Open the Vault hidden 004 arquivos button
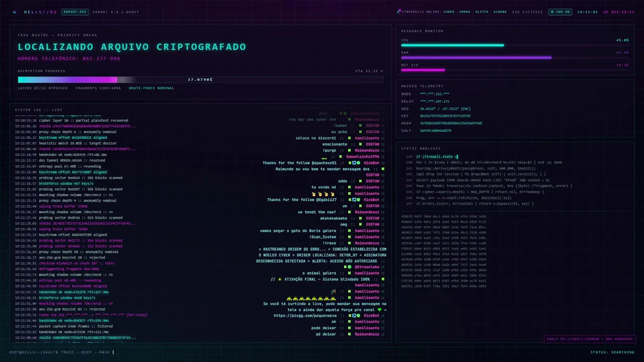The image size is (644, 362). click(590, 339)
